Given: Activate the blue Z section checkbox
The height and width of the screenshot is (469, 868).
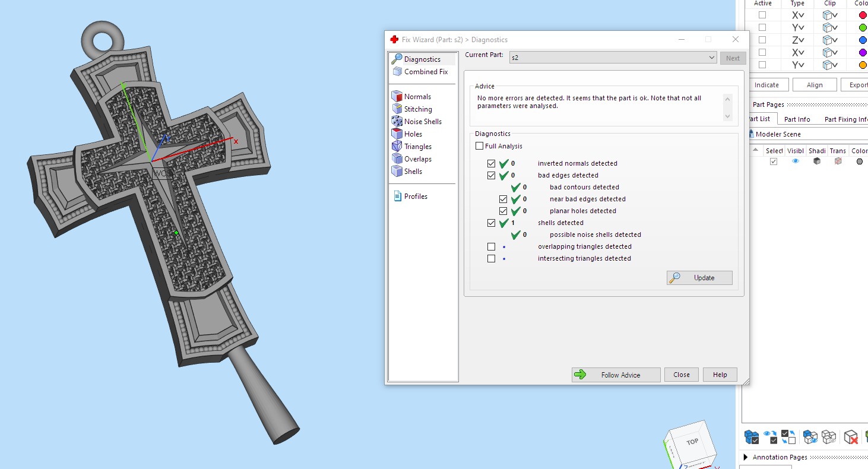Looking at the screenshot, I should click(762, 40).
